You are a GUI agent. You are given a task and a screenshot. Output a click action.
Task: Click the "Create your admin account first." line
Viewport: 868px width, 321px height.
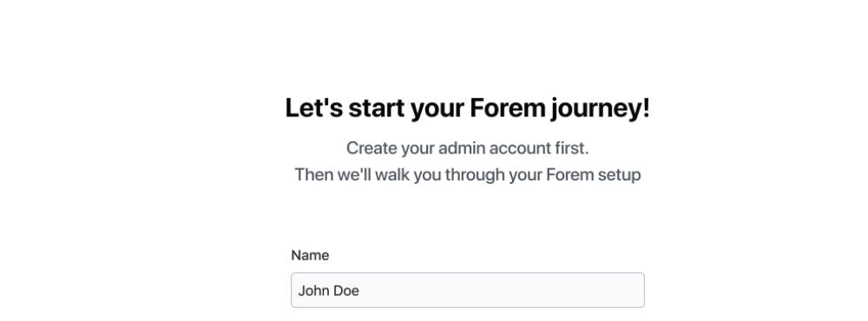click(468, 148)
